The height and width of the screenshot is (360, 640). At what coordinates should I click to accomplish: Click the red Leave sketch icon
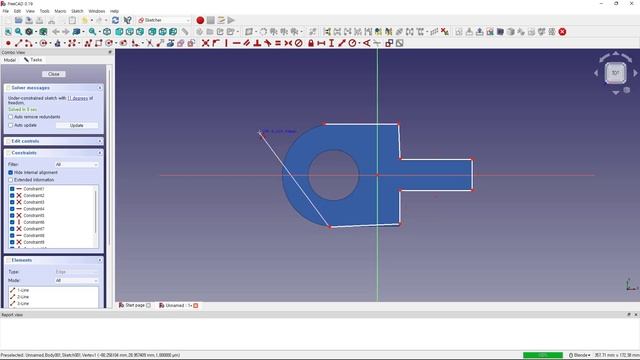[x=562, y=32]
